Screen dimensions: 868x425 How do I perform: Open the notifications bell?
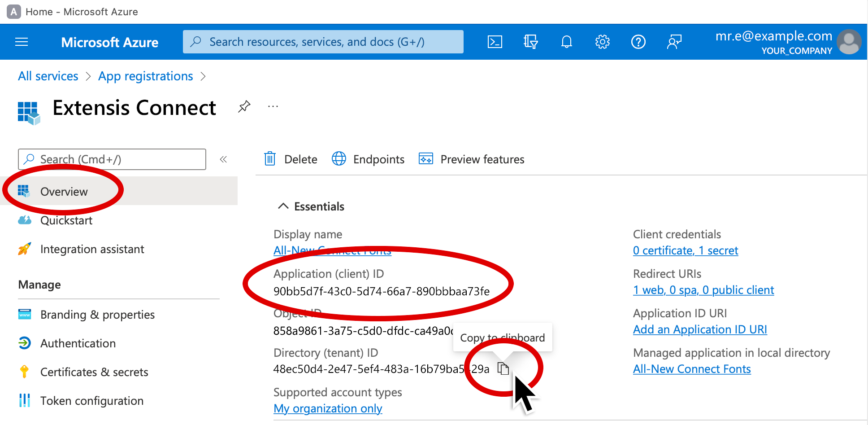[567, 42]
